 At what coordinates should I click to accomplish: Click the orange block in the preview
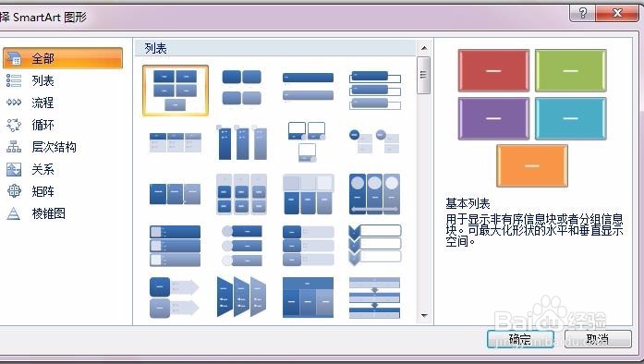pos(532,165)
